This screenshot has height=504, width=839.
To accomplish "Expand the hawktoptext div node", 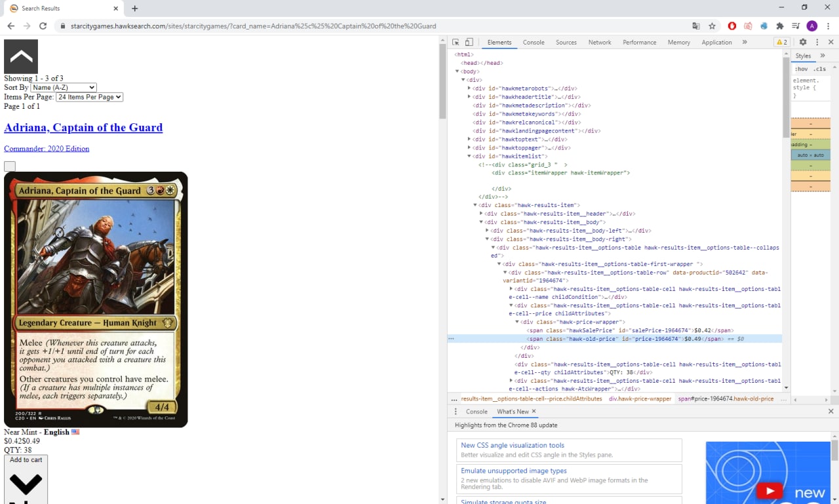I will point(469,139).
